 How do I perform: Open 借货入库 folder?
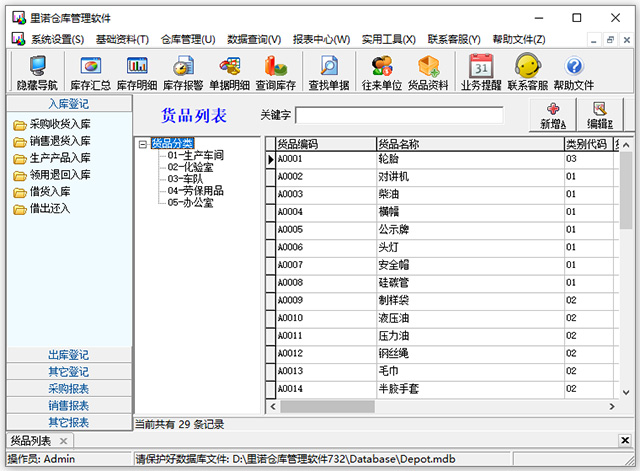[42, 192]
